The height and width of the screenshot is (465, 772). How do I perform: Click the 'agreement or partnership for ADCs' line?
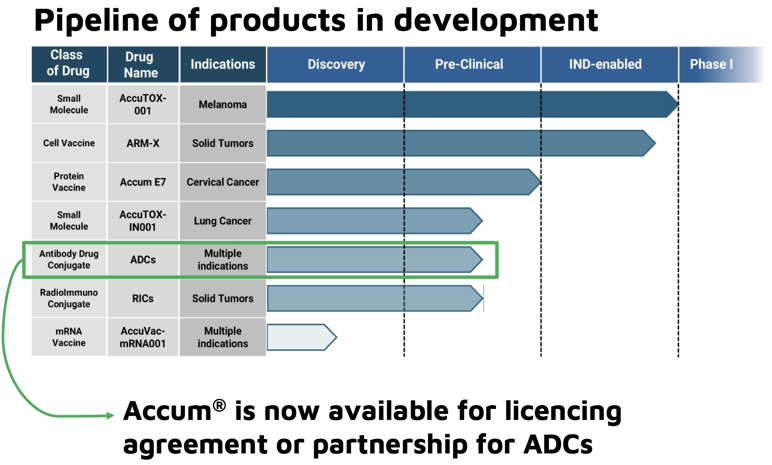[x=358, y=445]
